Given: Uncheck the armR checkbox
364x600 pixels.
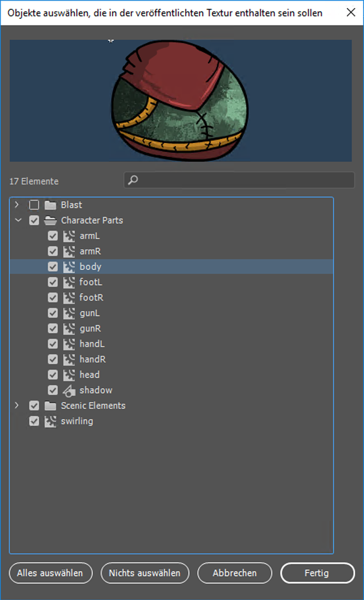Looking at the screenshot, I should click(x=53, y=251).
